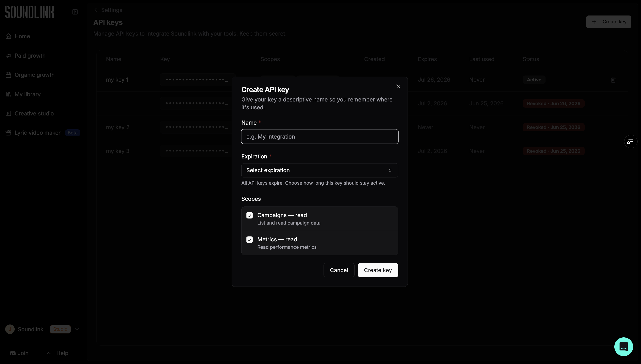Viewport: 641px width, 364px height.
Task: Collapse the sidebar panel icon
Action: pyautogui.click(x=75, y=12)
